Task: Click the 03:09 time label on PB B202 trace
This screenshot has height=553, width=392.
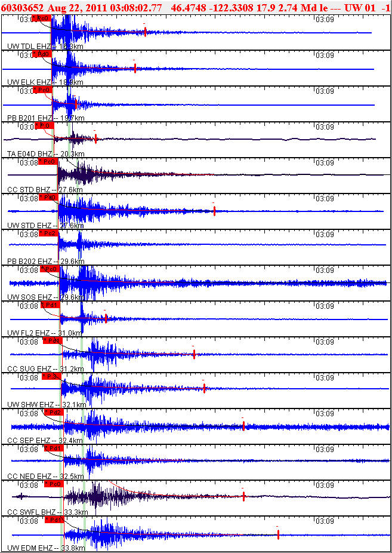Action: point(323,235)
